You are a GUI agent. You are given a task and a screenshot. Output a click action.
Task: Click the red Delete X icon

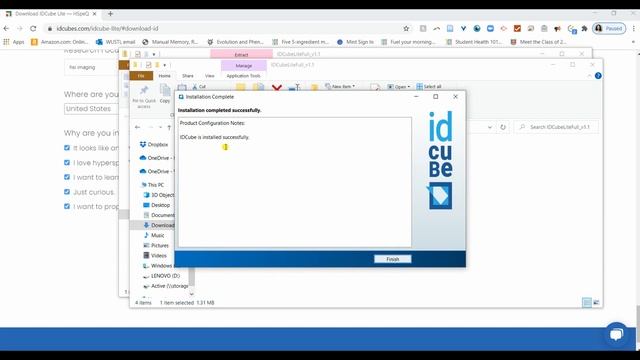click(x=277, y=87)
